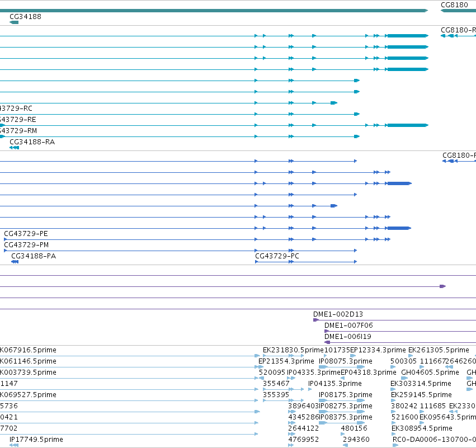Select EST label 111685

[432, 406]
